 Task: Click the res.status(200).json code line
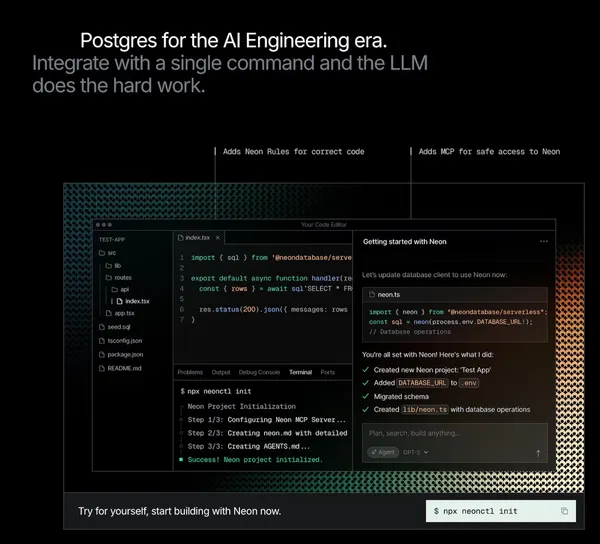273,309
